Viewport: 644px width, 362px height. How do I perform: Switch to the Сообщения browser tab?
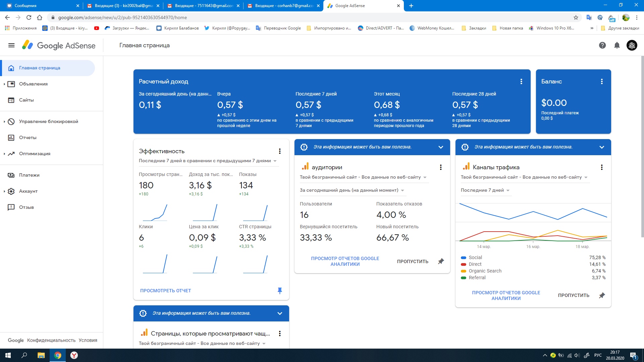point(42,6)
